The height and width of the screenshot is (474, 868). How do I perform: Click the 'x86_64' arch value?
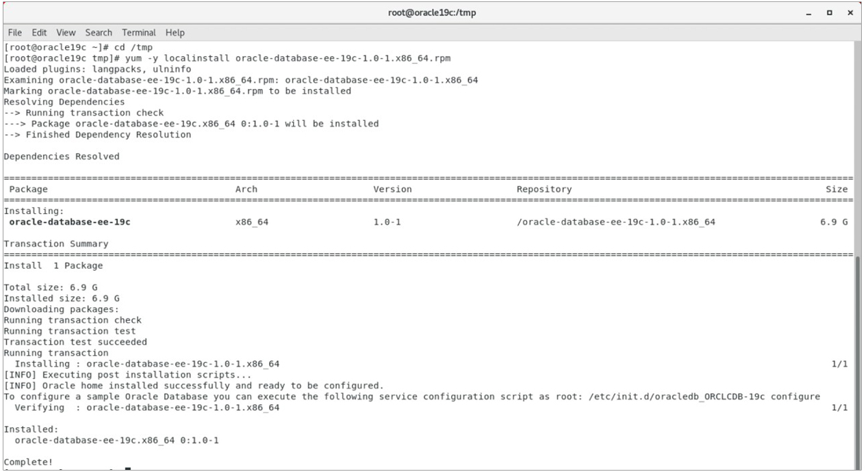pyautogui.click(x=252, y=222)
